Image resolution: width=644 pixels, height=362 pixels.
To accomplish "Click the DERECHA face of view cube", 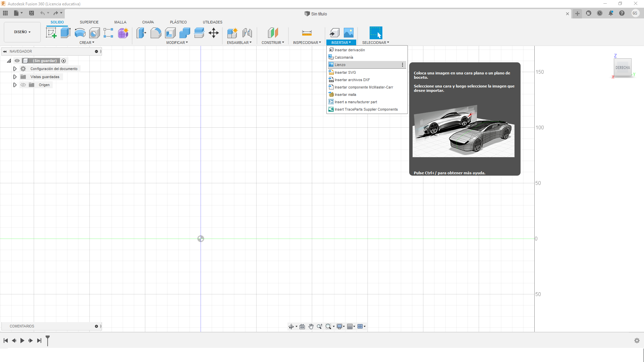I will click(623, 68).
